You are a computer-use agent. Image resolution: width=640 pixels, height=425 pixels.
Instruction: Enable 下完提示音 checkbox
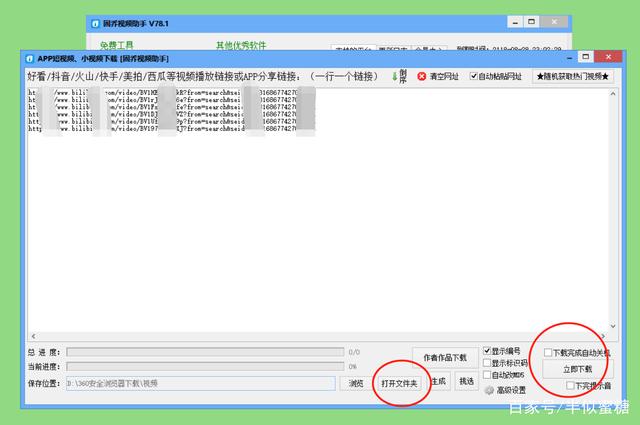coord(570,385)
